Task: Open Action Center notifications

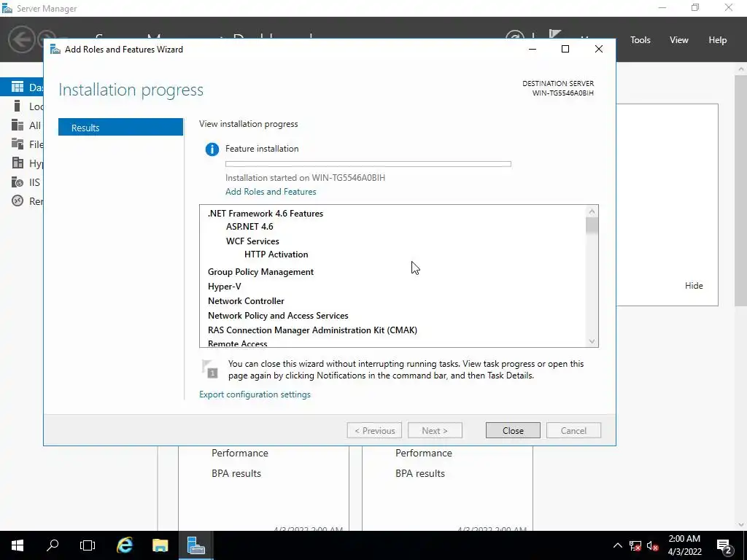Action: click(724, 545)
